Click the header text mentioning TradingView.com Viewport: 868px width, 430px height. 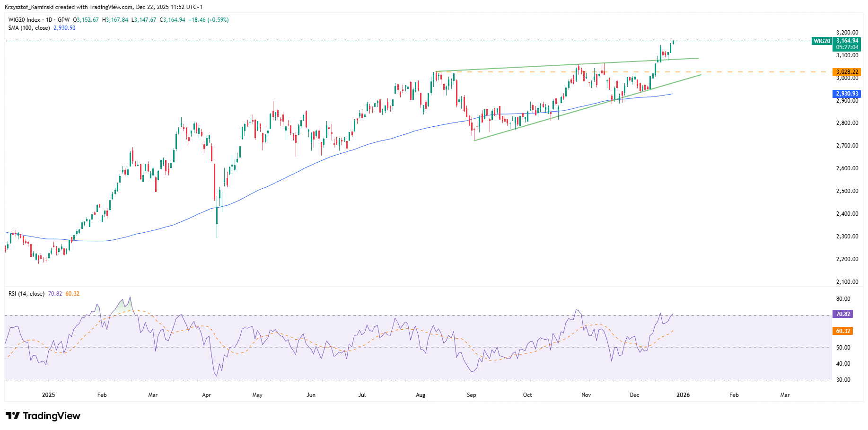tap(103, 7)
